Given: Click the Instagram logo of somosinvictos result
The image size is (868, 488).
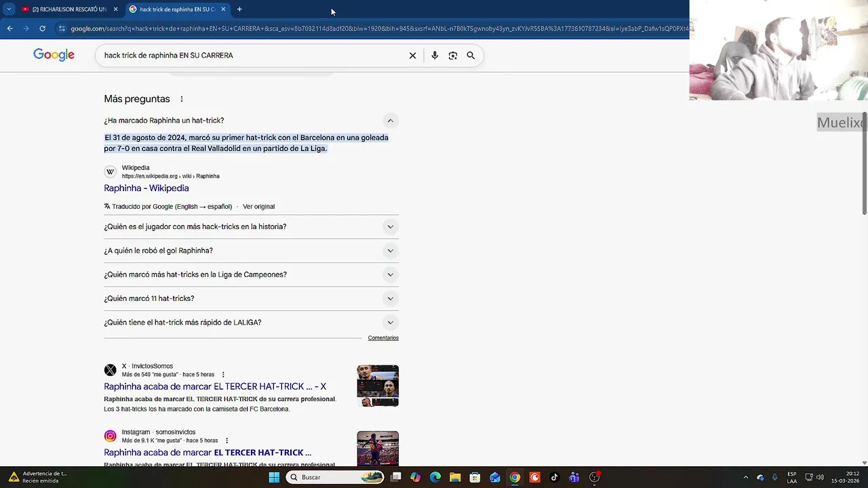Looking at the screenshot, I should (110, 436).
